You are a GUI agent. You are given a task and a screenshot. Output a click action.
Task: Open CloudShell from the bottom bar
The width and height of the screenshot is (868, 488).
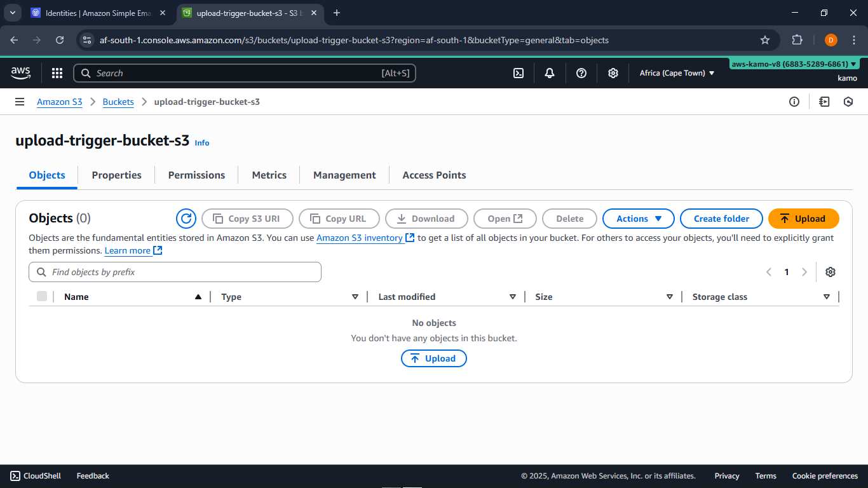35,475
